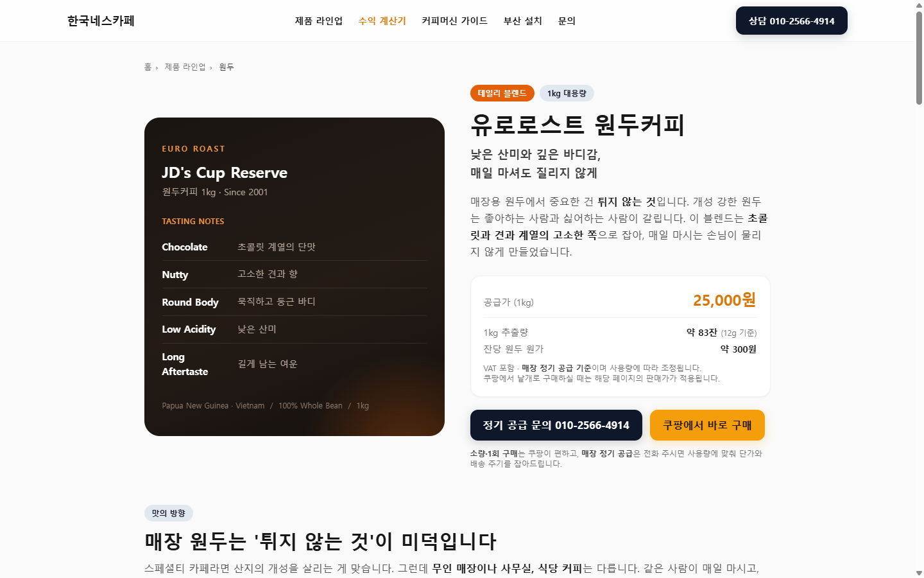Click the 25,000원 price value
Image resolution: width=924 pixels, height=578 pixels.
(x=724, y=301)
